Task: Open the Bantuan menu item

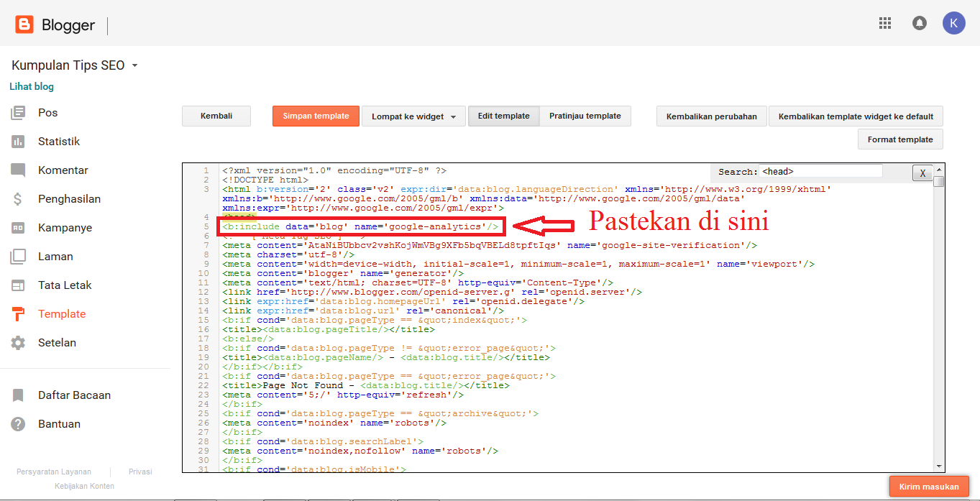Action: pos(59,424)
